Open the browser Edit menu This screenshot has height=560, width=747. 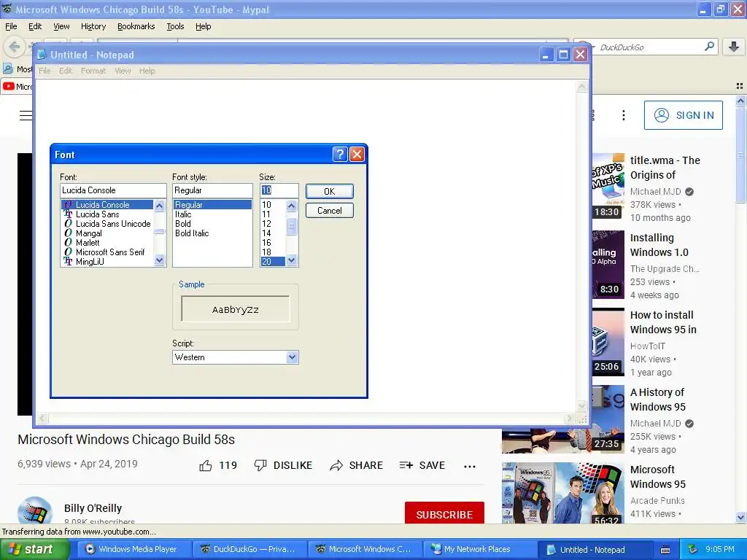click(35, 26)
